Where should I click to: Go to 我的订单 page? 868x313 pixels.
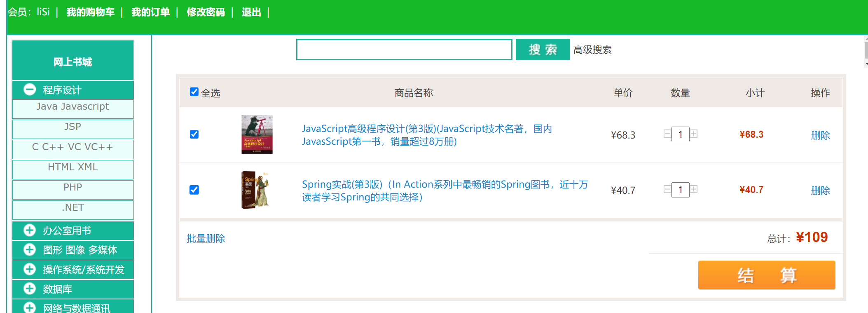coord(150,12)
